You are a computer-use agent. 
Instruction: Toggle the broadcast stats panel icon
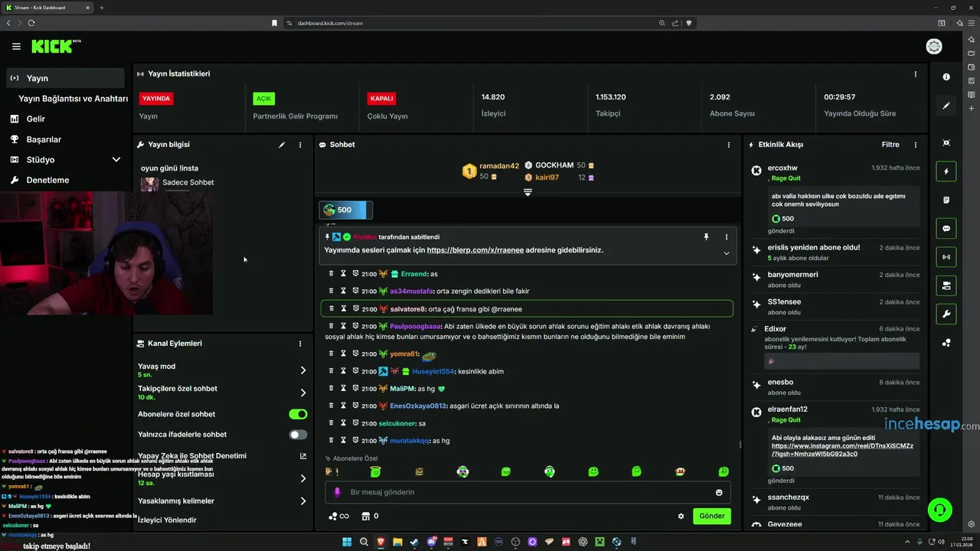point(946,257)
